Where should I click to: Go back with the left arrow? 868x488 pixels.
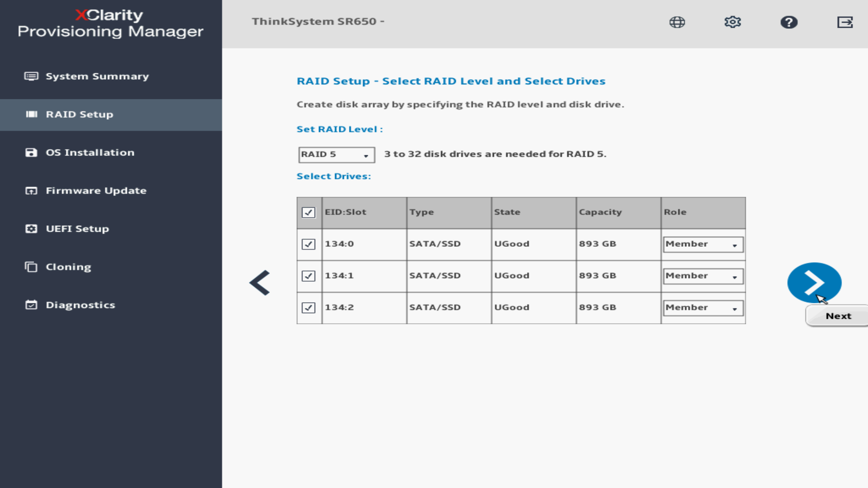[x=260, y=283]
